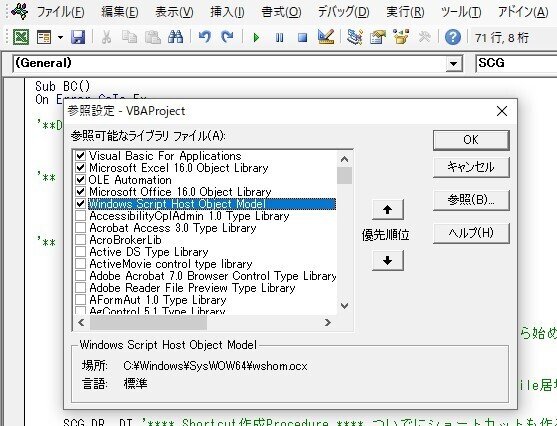
Task: Open the デバッグ(D) menu
Action: [344, 12]
